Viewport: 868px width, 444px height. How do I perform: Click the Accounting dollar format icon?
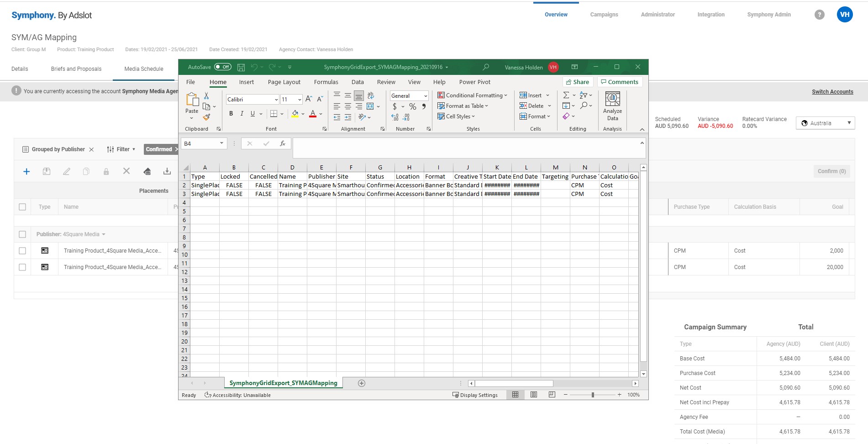click(395, 106)
